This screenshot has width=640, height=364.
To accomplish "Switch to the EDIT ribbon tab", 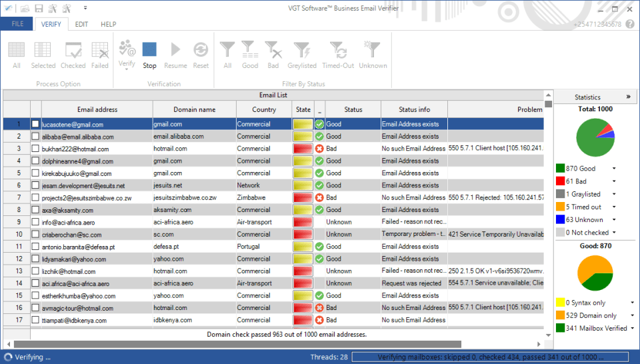I will click(81, 24).
